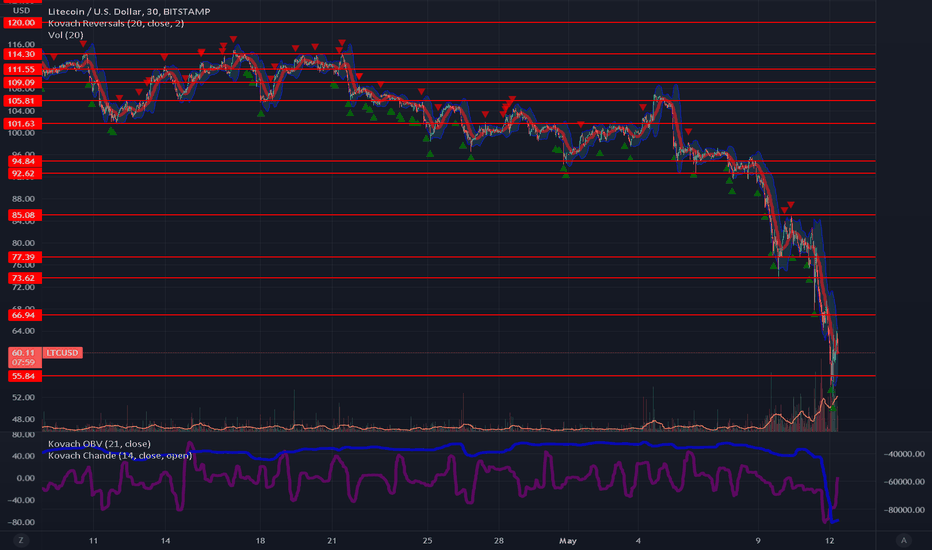
Task: Select the Litecoin / U.S. Dollar chart title
Action: (129, 11)
